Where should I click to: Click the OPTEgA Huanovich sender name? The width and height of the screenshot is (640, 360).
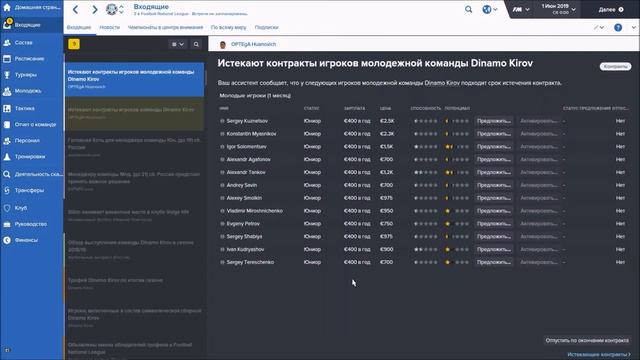pos(253,44)
